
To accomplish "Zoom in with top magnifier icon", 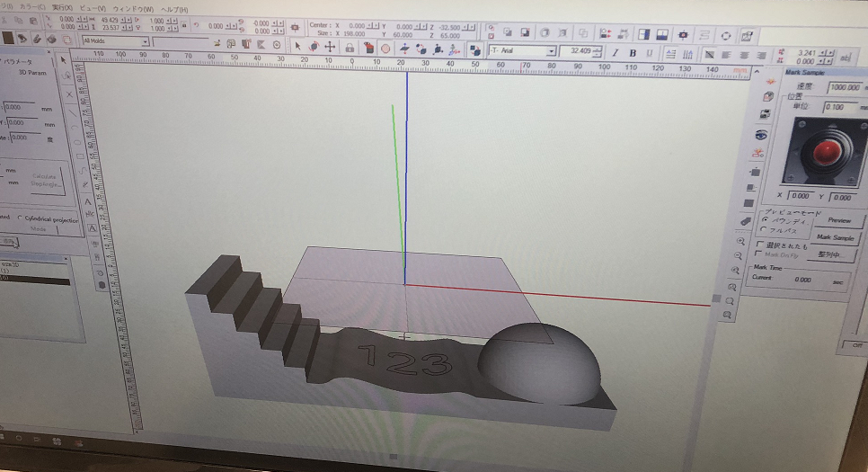I will pos(740,241).
